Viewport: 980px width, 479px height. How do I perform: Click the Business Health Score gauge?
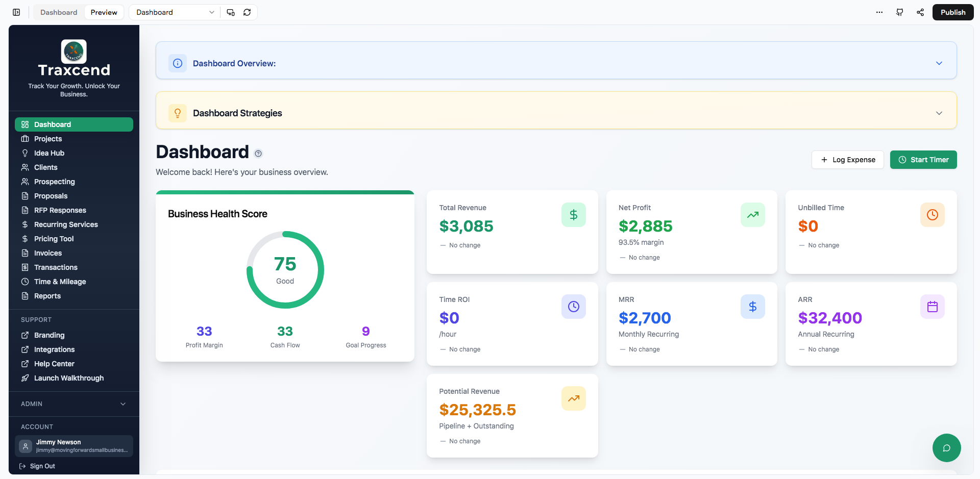tap(285, 270)
